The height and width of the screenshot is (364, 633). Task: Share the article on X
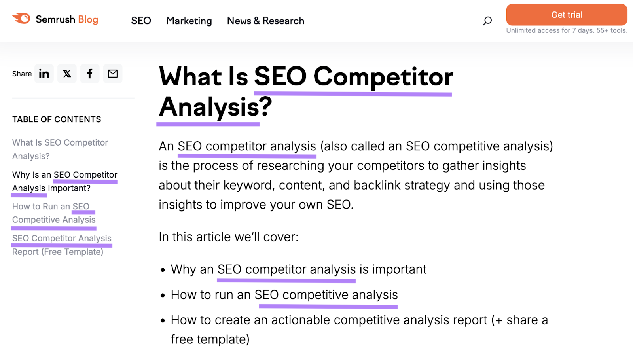(x=67, y=74)
